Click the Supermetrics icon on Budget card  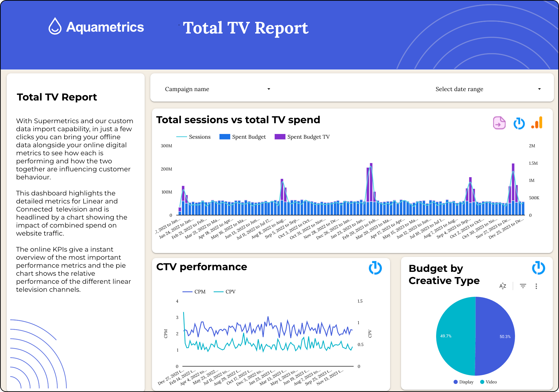pos(538,268)
